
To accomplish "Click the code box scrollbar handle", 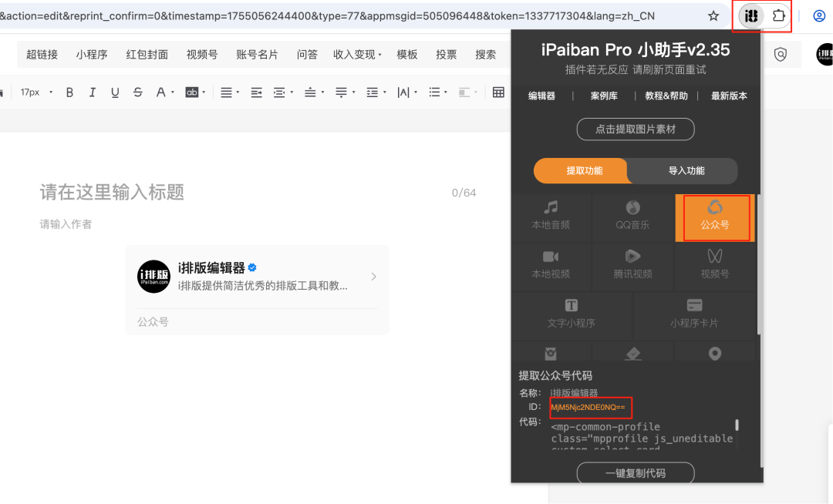I will 737,425.
